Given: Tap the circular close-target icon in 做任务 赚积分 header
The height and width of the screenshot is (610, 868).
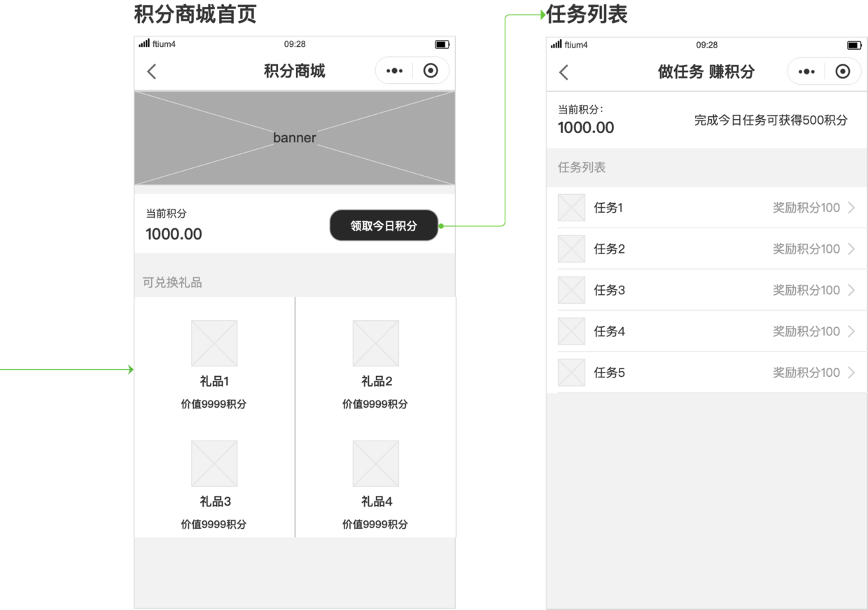Looking at the screenshot, I should (x=843, y=71).
